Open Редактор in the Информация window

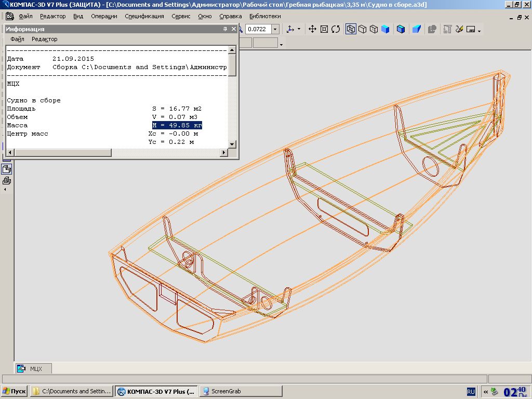pos(44,39)
